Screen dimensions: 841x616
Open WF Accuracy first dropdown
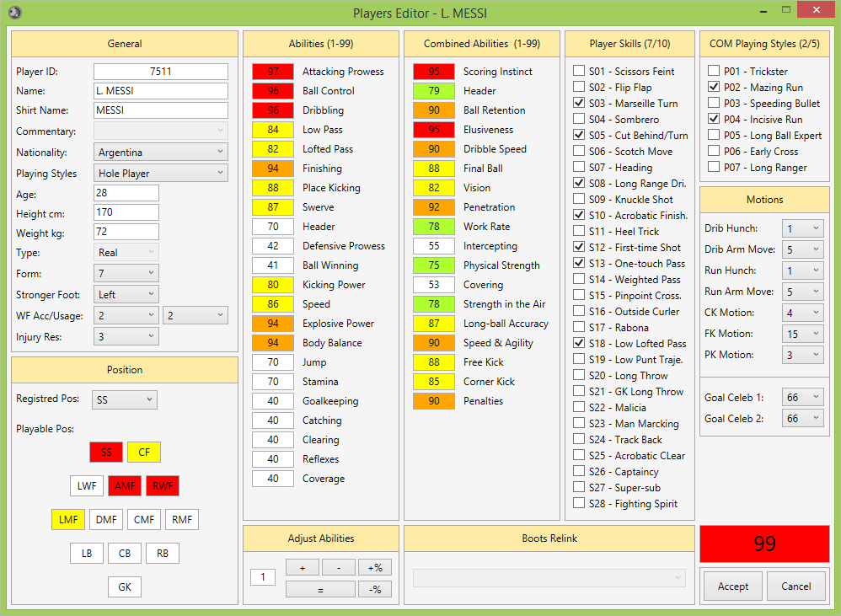point(126,315)
